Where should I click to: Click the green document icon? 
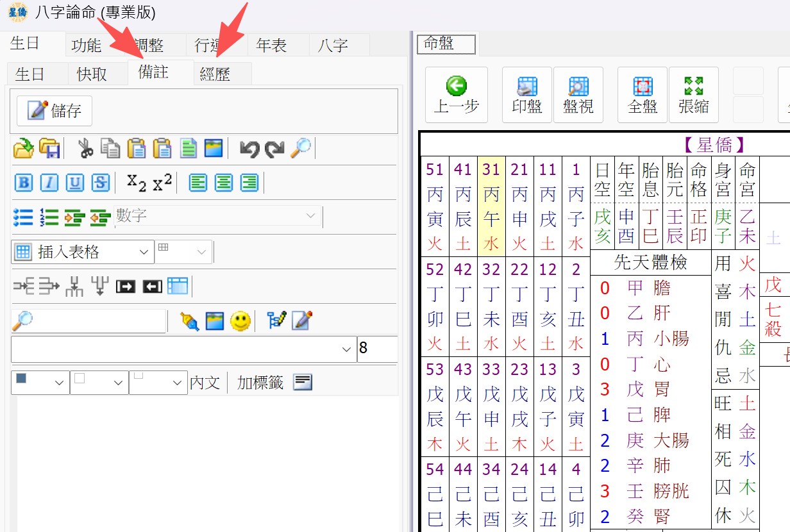point(188,149)
